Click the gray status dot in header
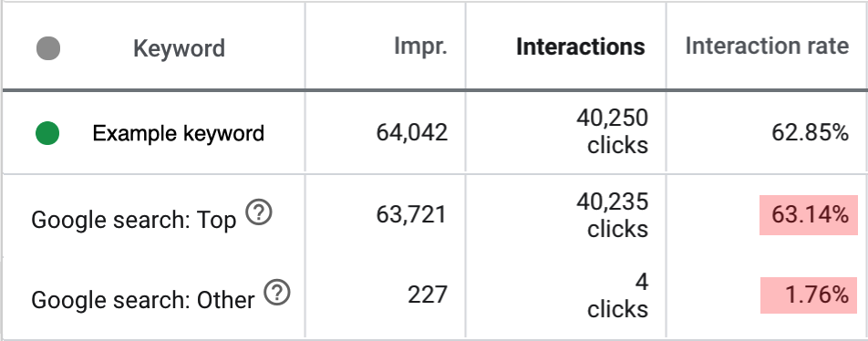This screenshot has width=868, height=341. coord(48,48)
